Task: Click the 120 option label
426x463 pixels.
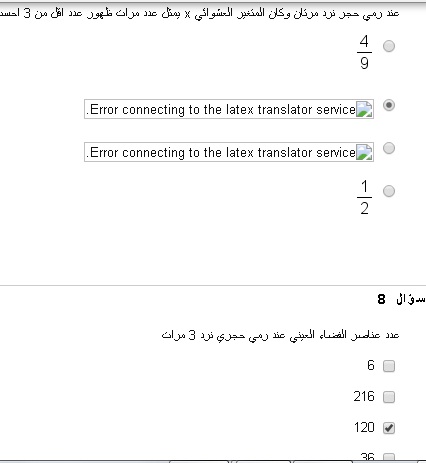Action: click(364, 427)
